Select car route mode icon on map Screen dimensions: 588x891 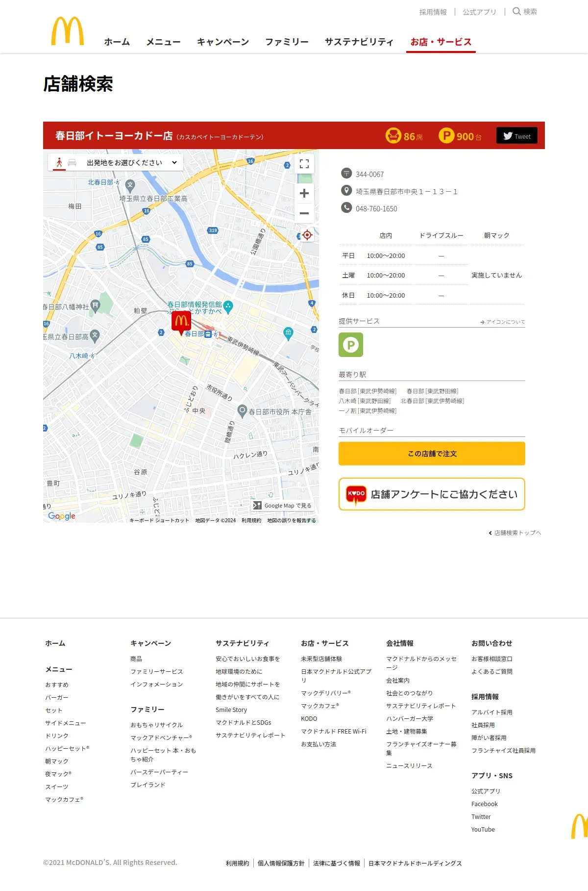click(72, 162)
